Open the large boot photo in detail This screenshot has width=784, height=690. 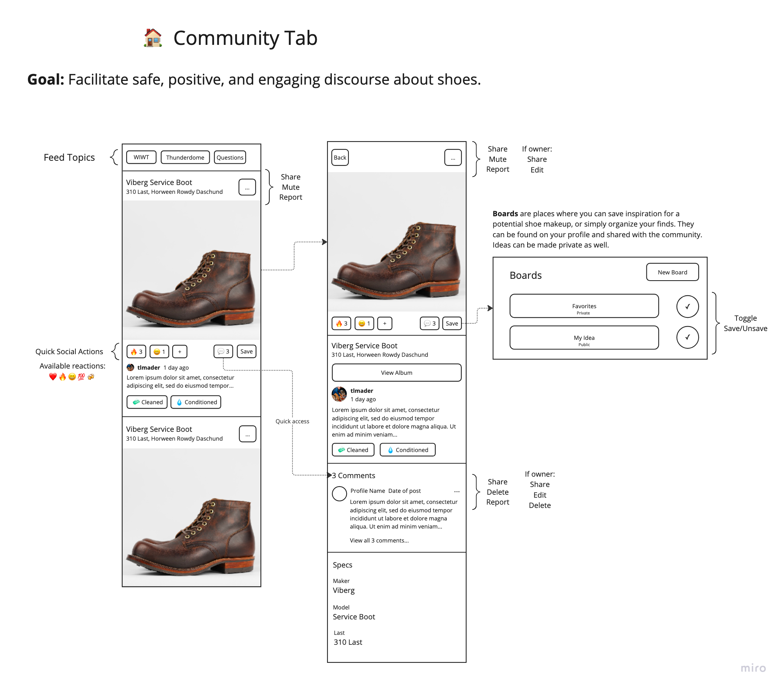click(397, 242)
